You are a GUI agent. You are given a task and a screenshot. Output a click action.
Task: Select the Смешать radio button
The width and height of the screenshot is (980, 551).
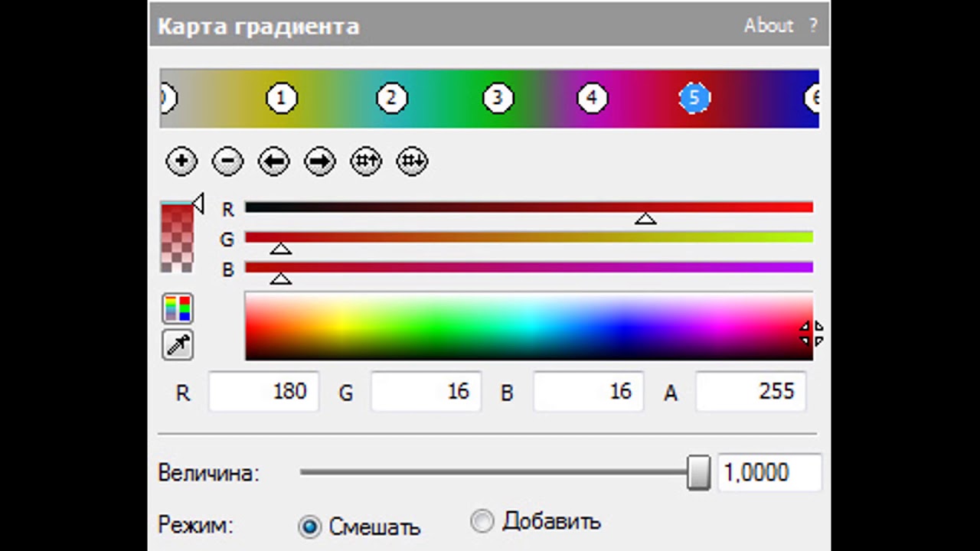[x=310, y=527]
